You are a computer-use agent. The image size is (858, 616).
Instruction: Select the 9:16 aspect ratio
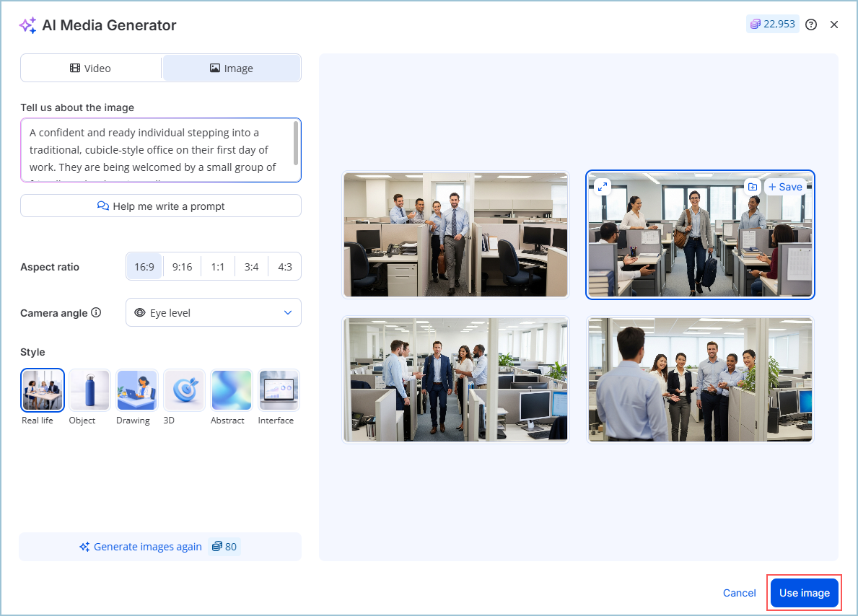point(182,267)
